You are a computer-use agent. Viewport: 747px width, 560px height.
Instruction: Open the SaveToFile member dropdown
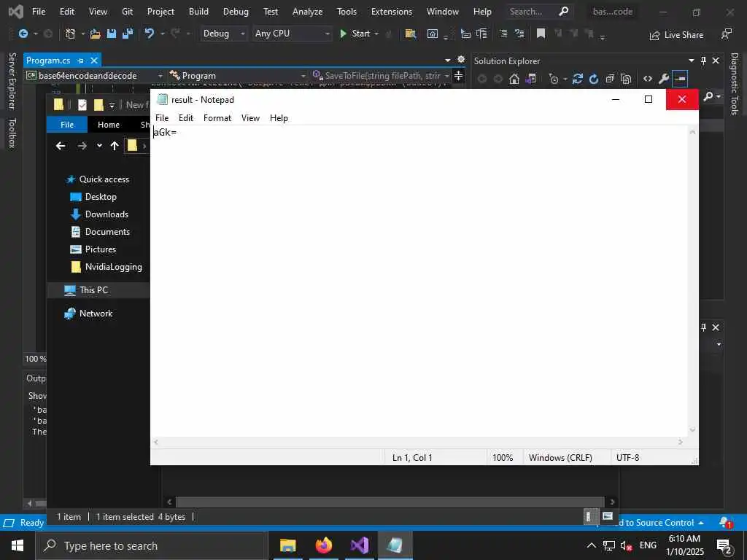point(381,76)
